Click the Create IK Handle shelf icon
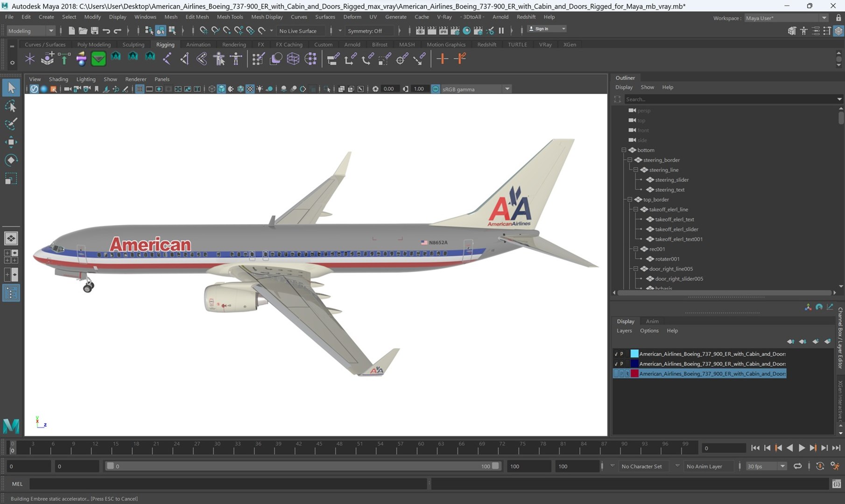845x504 pixels. [184, 59]
